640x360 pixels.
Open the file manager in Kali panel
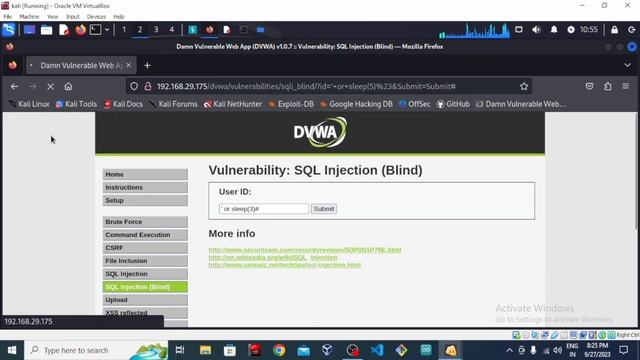coord(47,30)
